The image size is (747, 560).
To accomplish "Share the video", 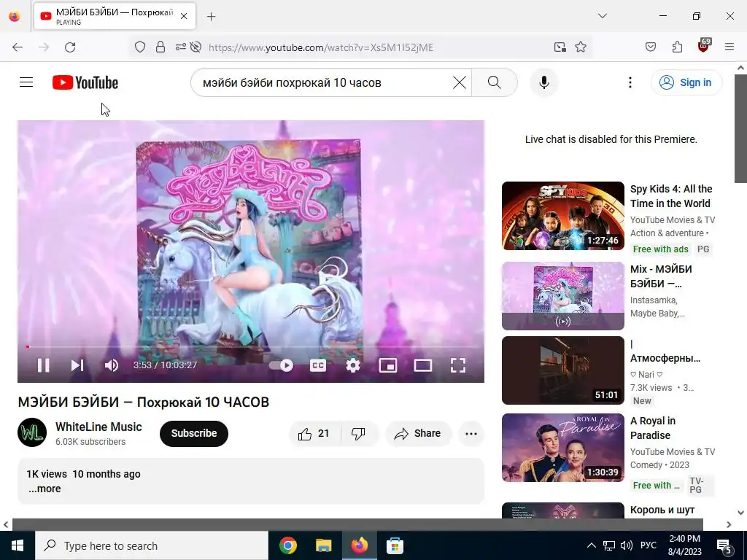I will pos(418,433).
